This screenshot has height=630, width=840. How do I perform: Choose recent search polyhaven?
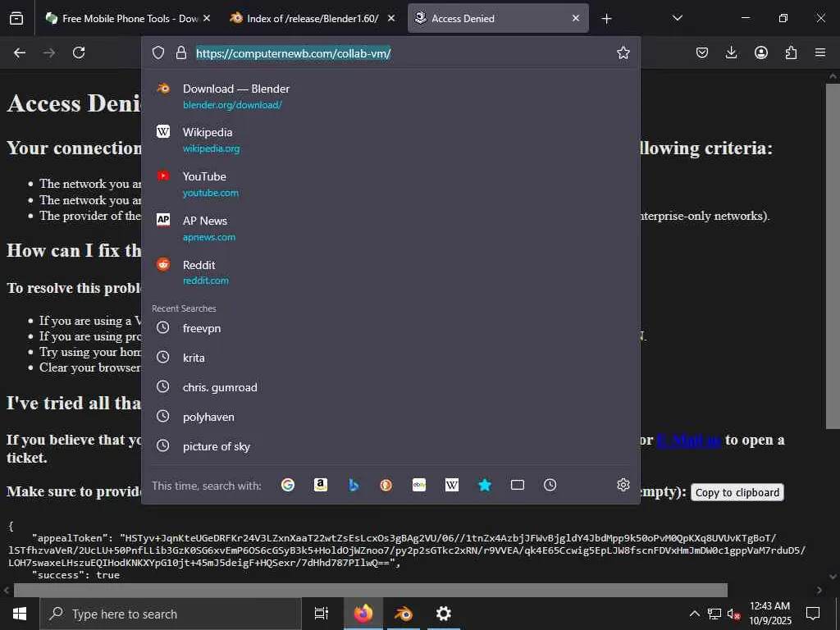[391, 417]
